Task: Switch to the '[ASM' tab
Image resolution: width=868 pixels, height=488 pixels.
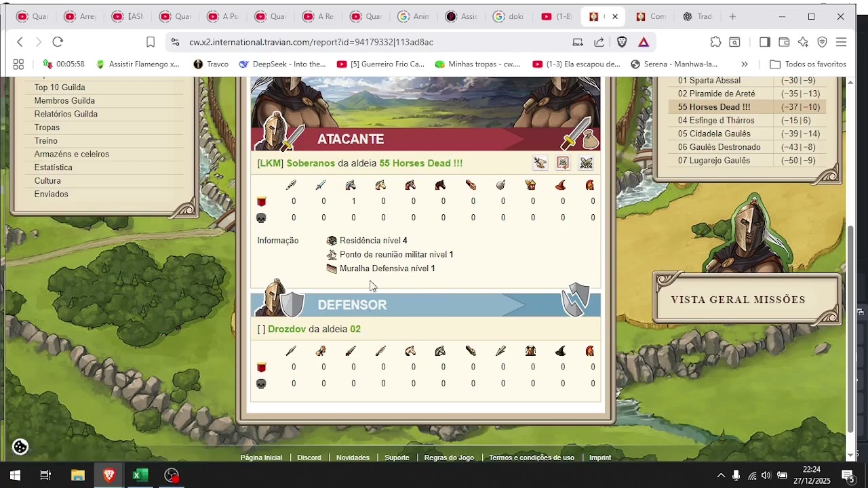Action: (127, 16)
